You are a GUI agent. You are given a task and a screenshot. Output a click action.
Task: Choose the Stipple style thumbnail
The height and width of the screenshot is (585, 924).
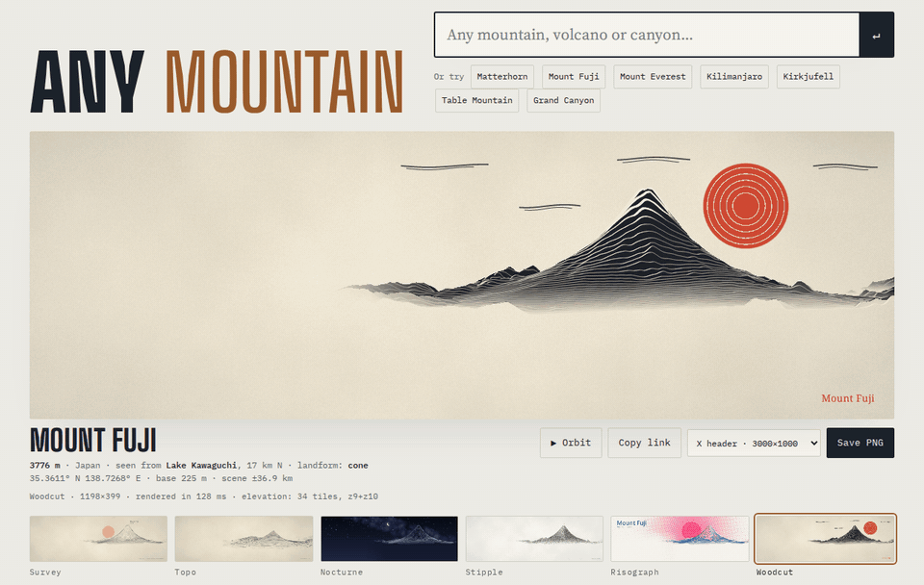tap(534, 539)
